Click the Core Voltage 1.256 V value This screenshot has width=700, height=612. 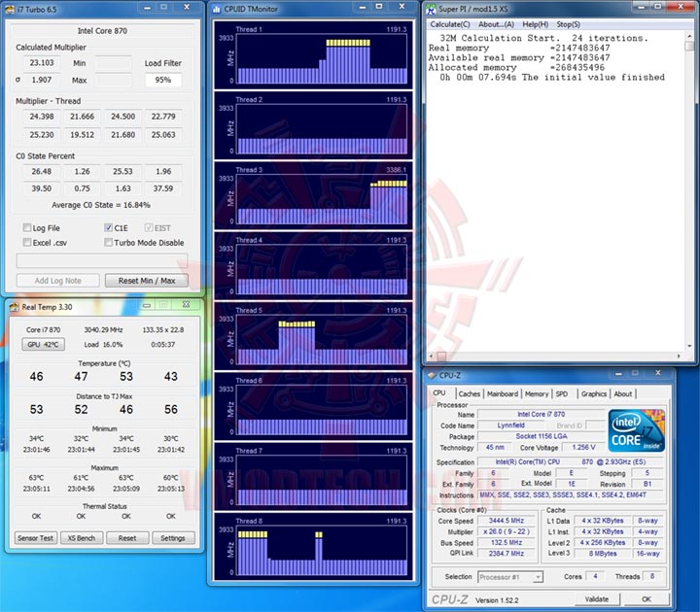click(x=583, y=447)
